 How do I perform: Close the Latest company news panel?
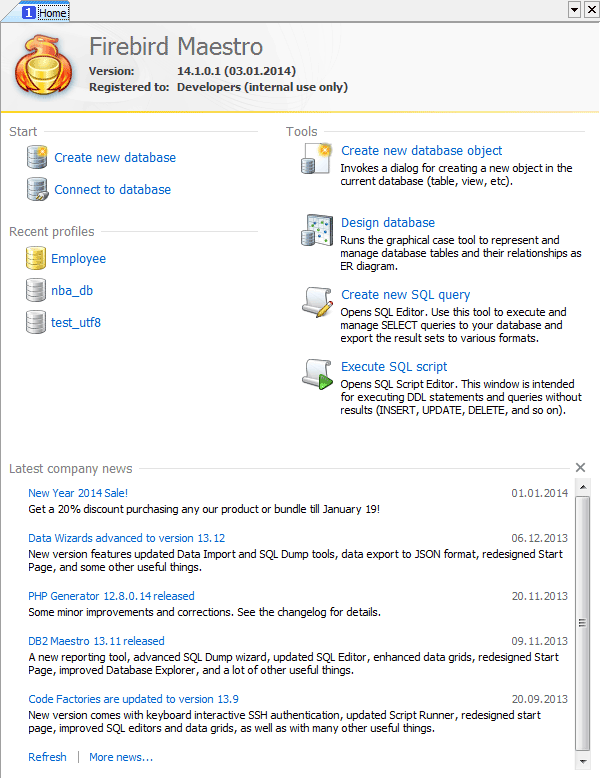tap(581, 468)
